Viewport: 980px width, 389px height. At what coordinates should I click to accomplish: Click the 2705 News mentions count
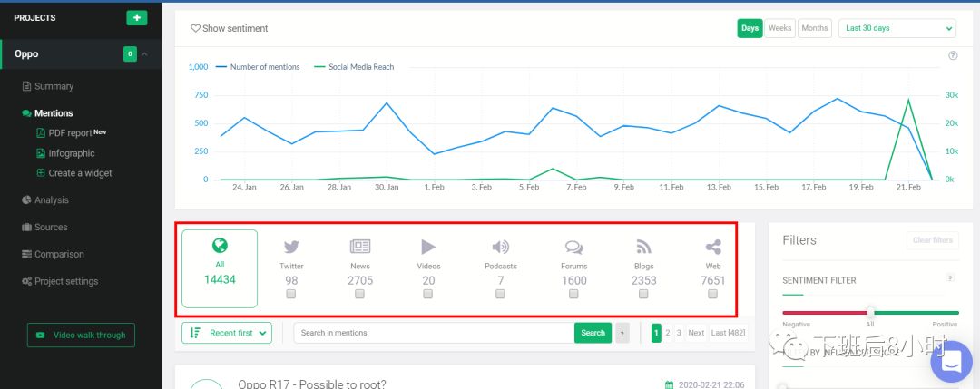tap(360, 280)
